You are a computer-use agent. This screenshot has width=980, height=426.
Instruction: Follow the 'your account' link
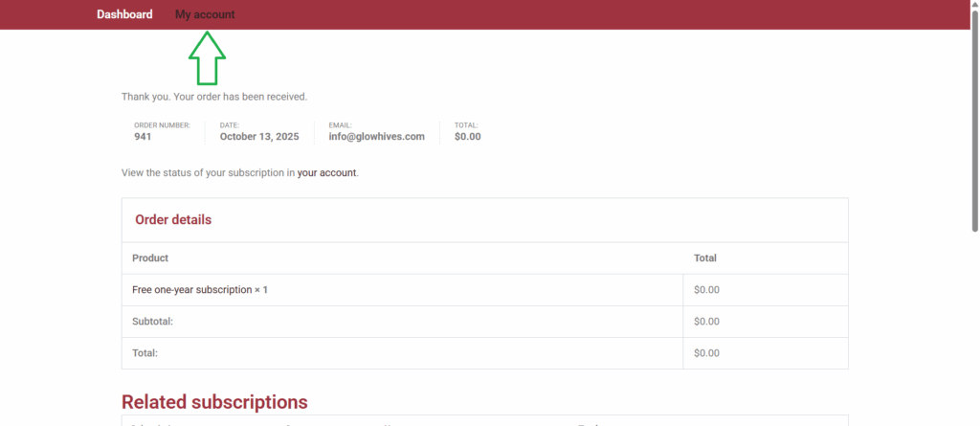point(326,173)
